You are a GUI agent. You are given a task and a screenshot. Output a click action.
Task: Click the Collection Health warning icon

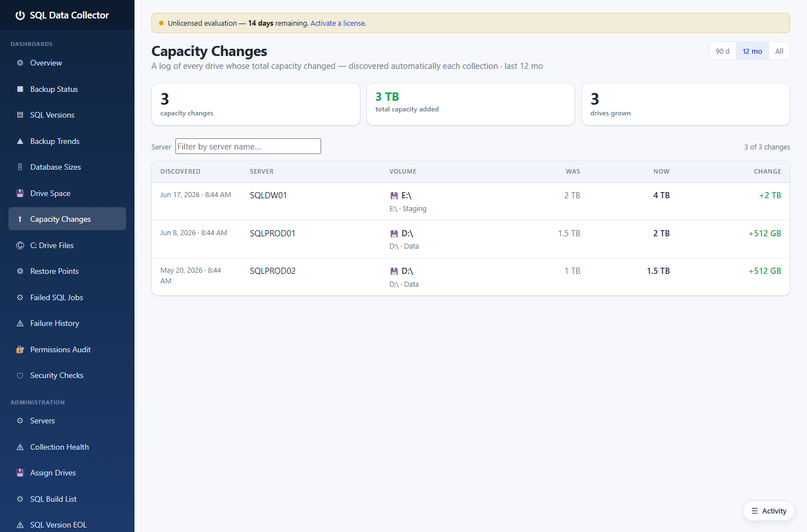[20, 447]
